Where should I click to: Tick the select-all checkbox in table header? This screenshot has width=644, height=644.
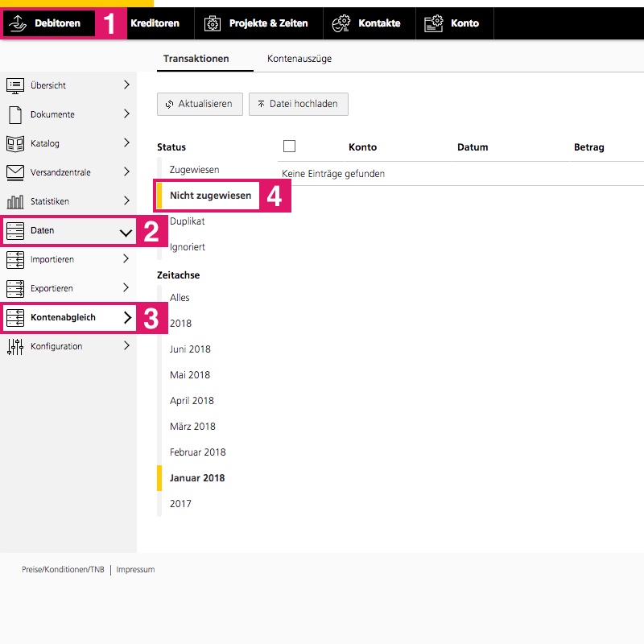coord(290,147)
